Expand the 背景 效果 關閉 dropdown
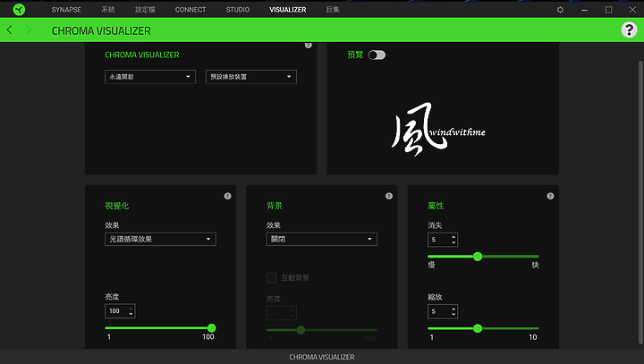Screen dimensions: 644x364 (x=322, y=239)
